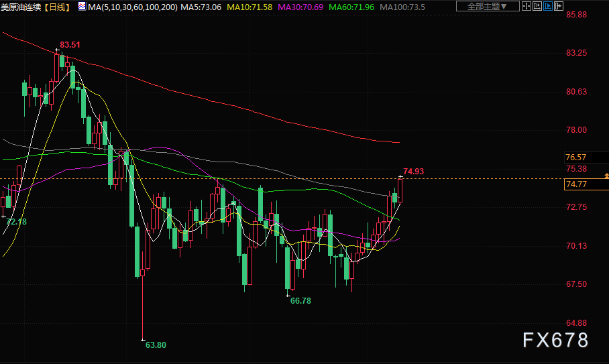Image resolution: width=609 pixels, height=364 pixels.
Task: Click the 63.80 low price label
Action: tap(156, 345)
